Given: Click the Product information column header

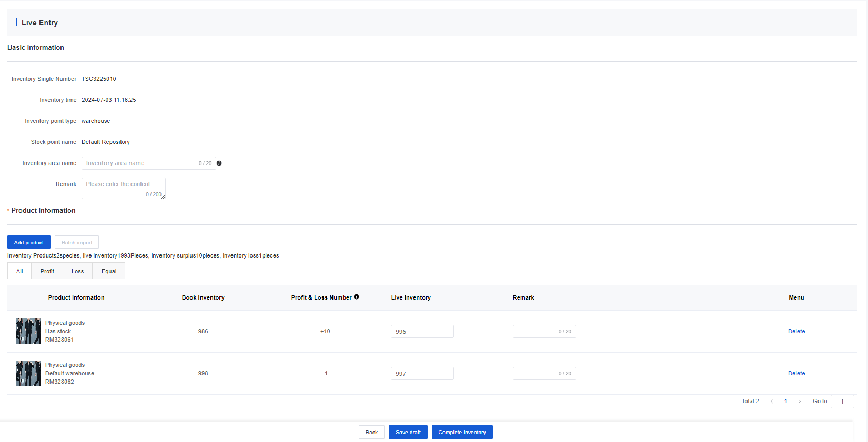Looking at the screenshot, I should point(76,297).
